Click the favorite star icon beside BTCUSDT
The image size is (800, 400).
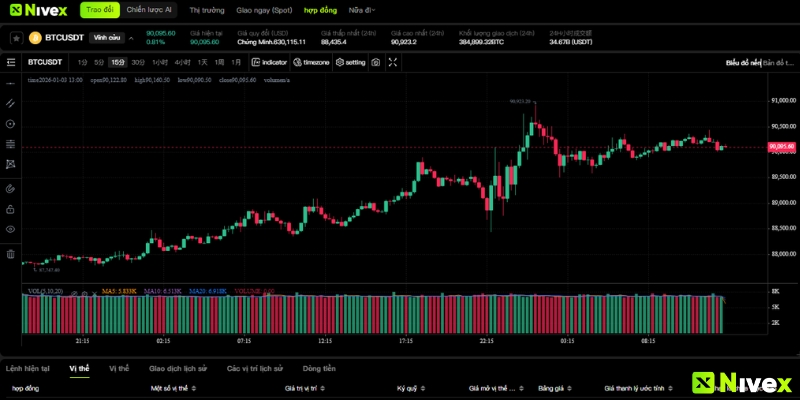click(15, 38)
